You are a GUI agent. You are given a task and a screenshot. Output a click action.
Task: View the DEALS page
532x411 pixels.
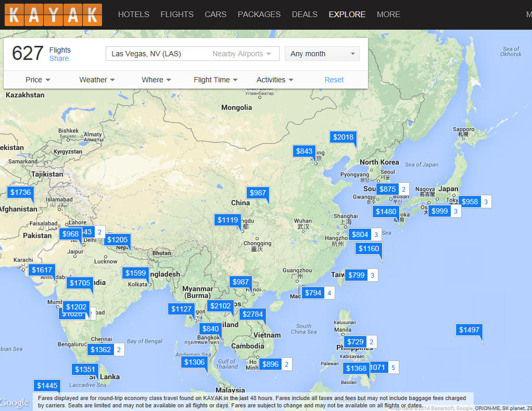[x=305, y=15]
